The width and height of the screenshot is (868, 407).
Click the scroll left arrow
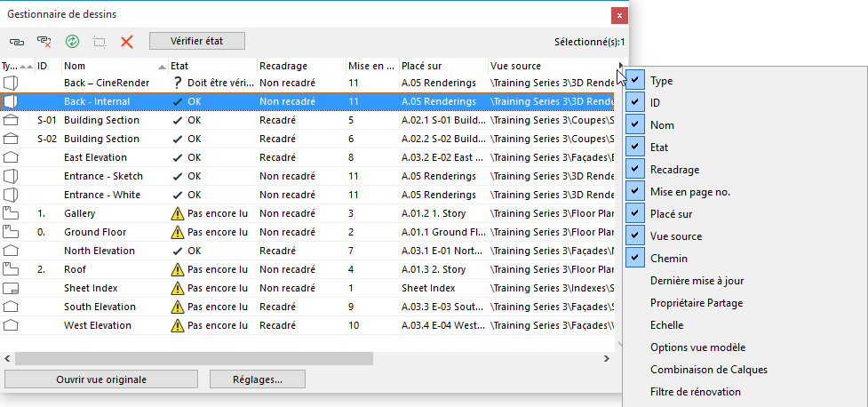pos(6,359)
